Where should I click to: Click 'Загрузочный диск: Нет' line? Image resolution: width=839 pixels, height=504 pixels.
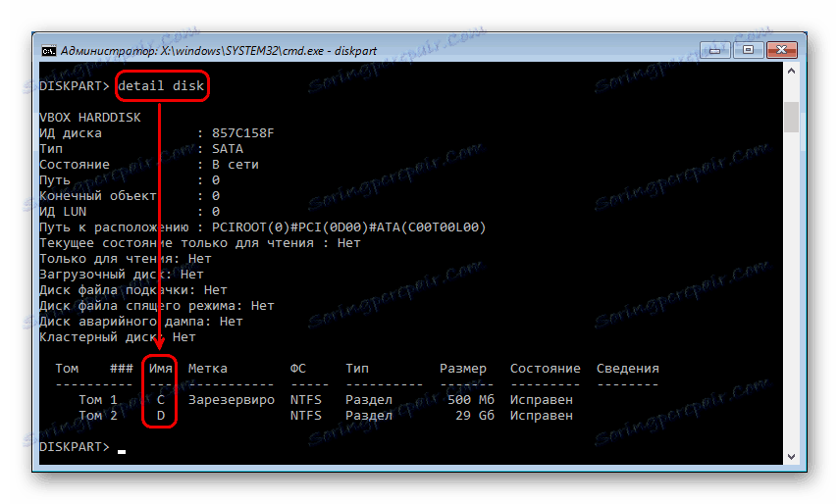click(x=122, y=275)
